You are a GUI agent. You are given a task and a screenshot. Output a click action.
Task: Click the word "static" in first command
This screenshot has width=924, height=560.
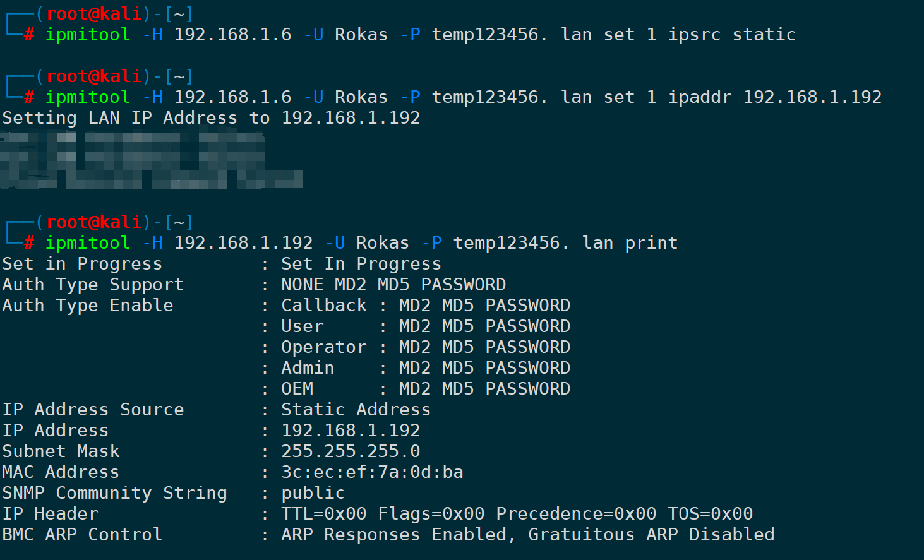(x=764, y=35)
